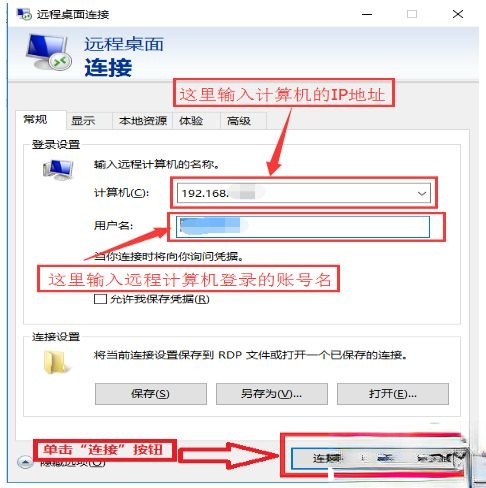The height and width of the screenshot is (488, 486).
Task: Open the 本地资源 tab
Action: [x=143, y=121]
